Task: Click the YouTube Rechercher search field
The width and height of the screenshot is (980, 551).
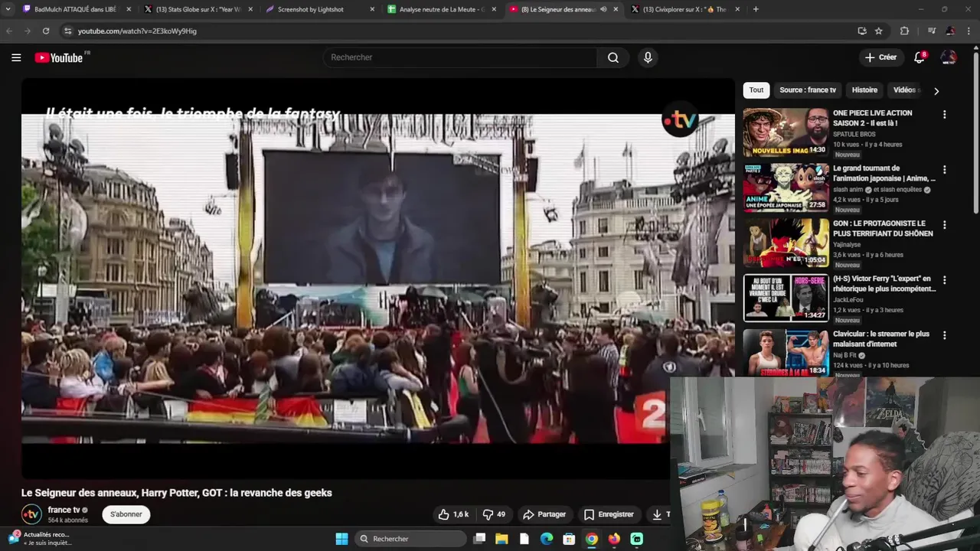Action: pos(459,57)
